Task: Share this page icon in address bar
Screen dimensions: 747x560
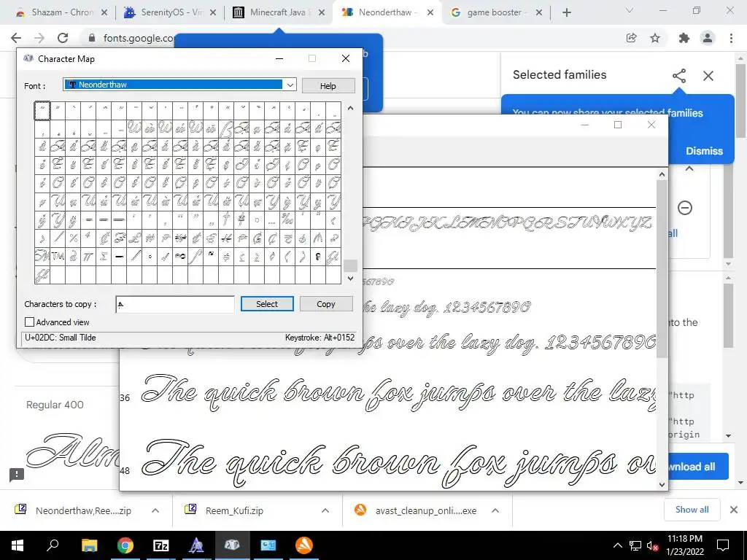Action: (631, 38)
